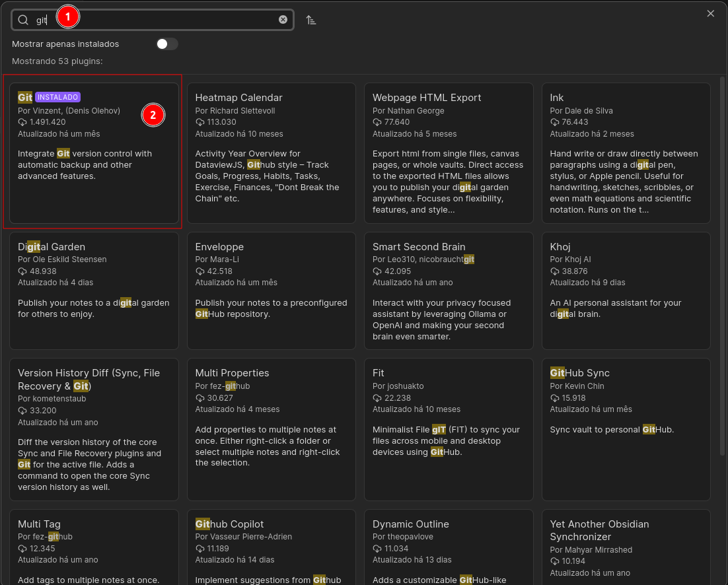Click download icon beside 113.030
This screenshot has height=585, width=728.
(x=200, y=122)
